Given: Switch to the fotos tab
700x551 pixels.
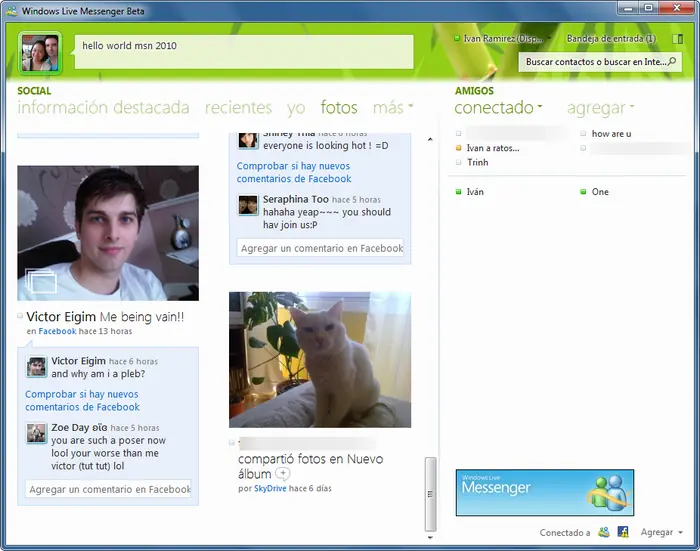Looking at the screenshot, I should [x=339, y=108].
